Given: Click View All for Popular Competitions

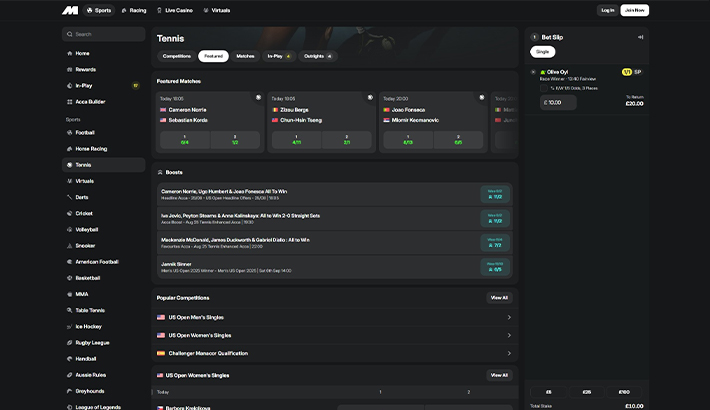Looking at the screenshot, I should pyautogui.click(x=499, y=298).
